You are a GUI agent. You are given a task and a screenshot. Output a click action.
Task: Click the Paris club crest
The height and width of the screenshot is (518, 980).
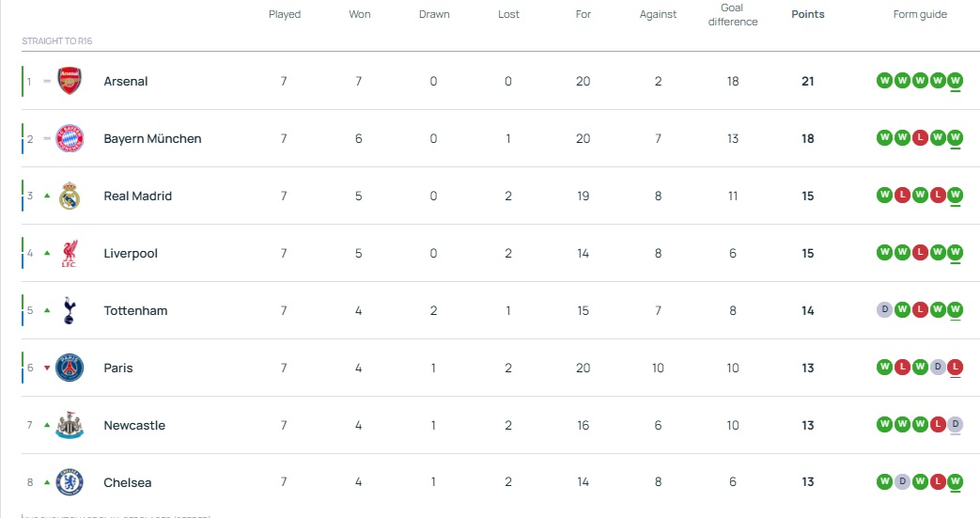coord(70,368)
